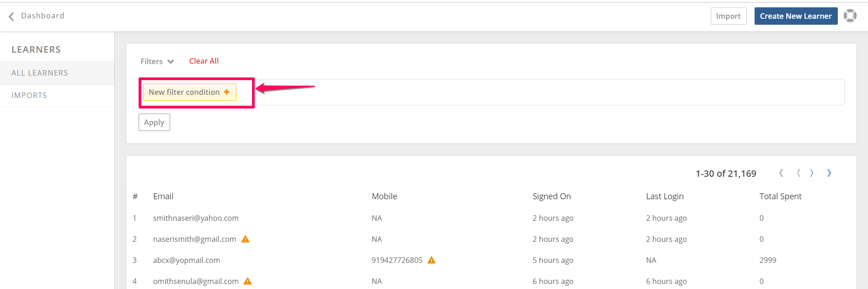Viewport: 868px width, 289px height.
Task: Click the Import button
Action: 729,16
